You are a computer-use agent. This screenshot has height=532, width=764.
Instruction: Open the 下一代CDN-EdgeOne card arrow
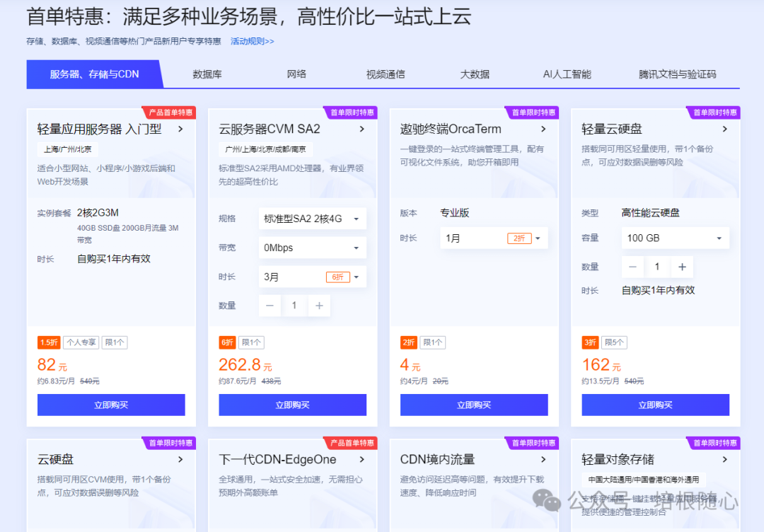point(362,459)
